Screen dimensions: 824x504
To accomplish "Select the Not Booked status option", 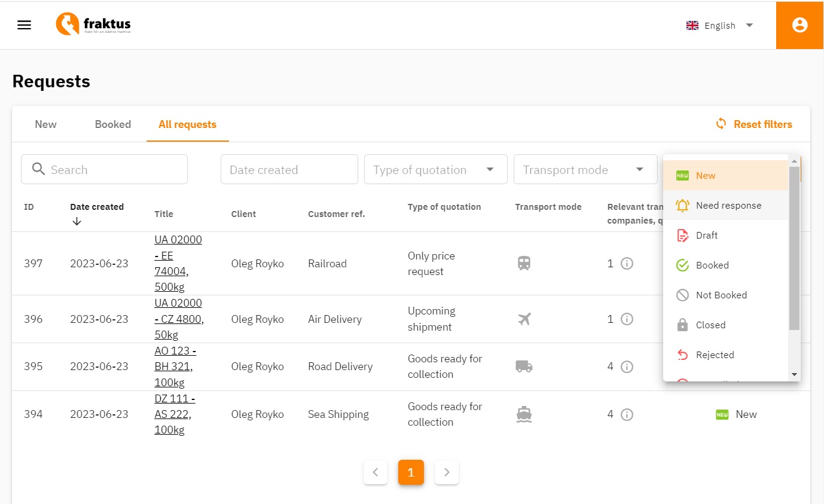I will tap(726, 295).
